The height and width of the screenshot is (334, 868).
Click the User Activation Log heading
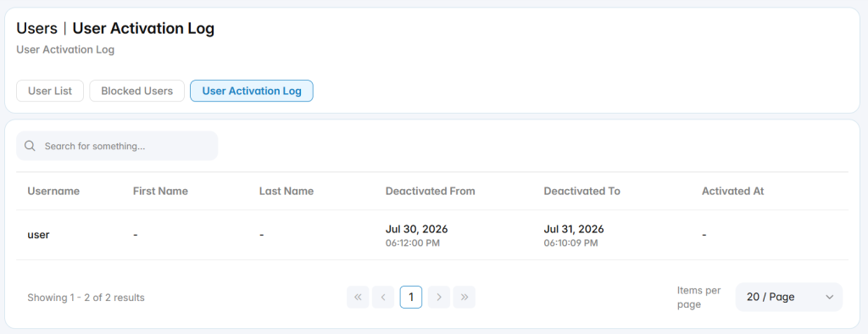pyautogui.click(x=143, y=28)
